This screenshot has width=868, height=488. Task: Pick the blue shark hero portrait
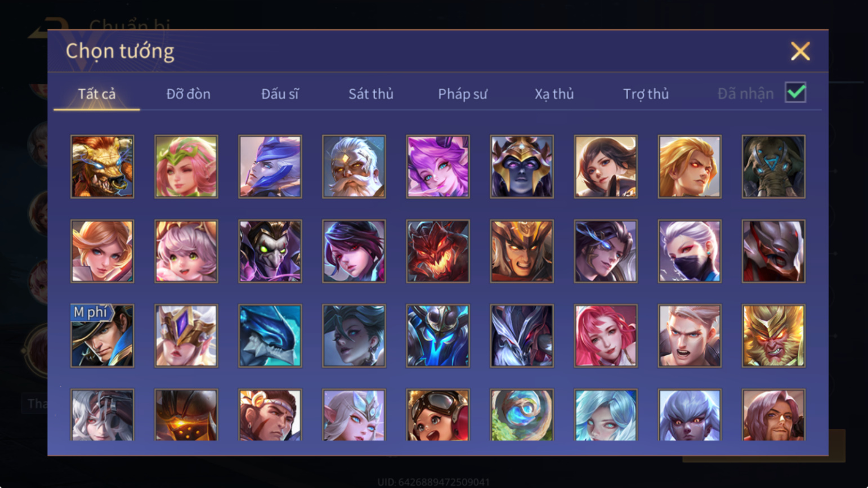[x=270, y=336]
